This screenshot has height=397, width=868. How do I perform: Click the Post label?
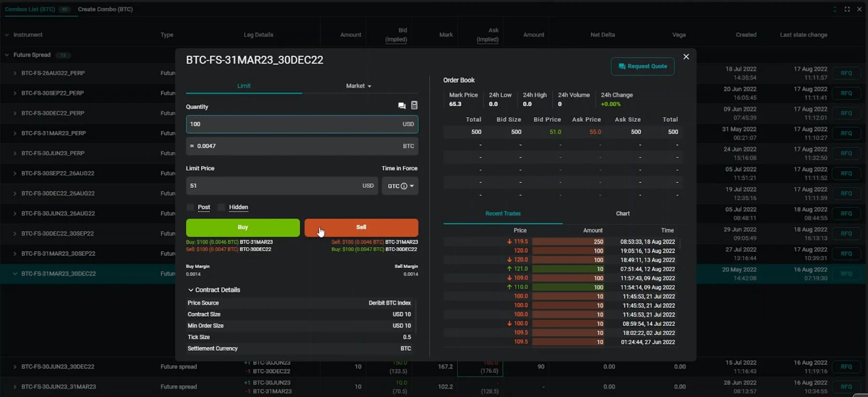click(x=204, y=207)
